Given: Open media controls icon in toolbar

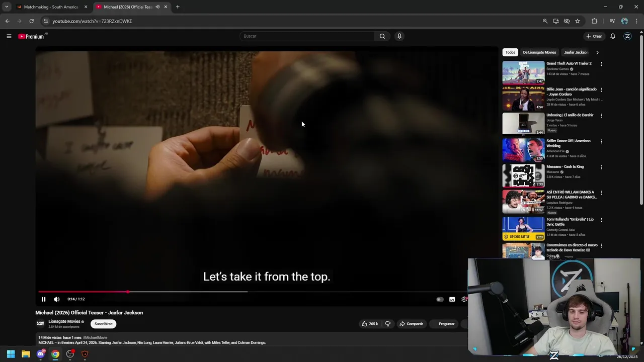Looking at the screenshot, I should (612, 21).
